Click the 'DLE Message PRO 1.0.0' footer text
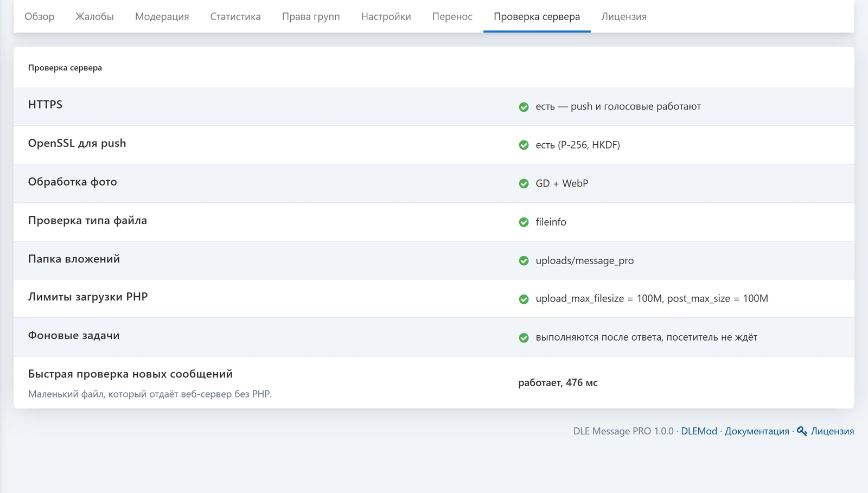 623,431
